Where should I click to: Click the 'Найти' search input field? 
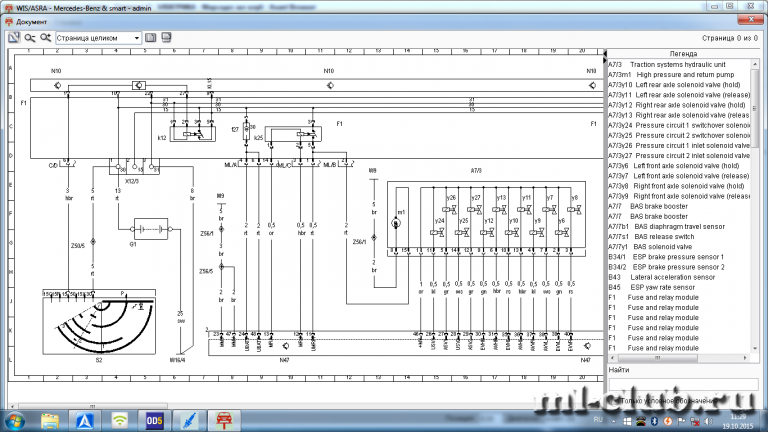tap(683, 384)
